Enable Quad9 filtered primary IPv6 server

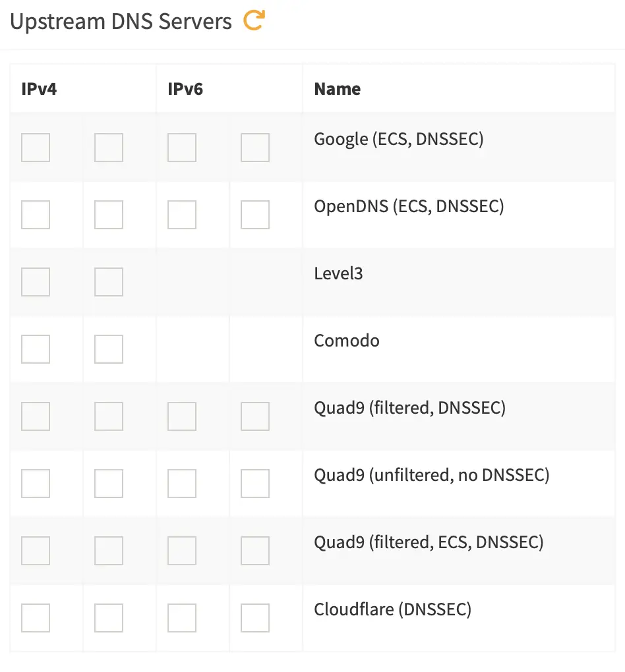click(x=182, y=416)
